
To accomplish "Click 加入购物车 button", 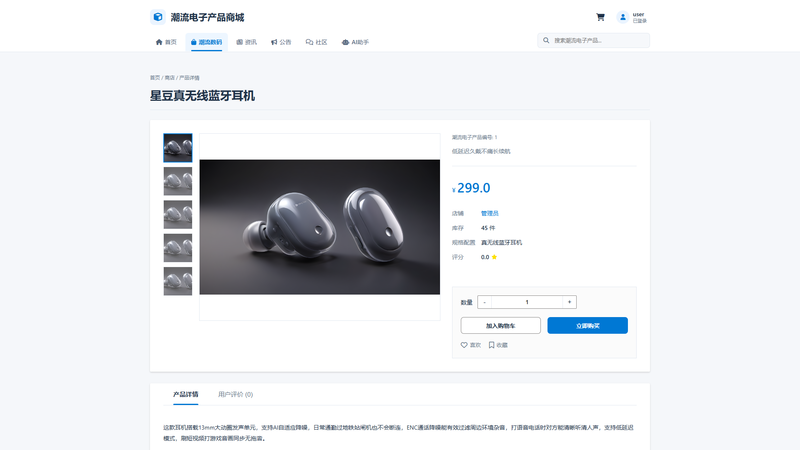I will (501, 326).
